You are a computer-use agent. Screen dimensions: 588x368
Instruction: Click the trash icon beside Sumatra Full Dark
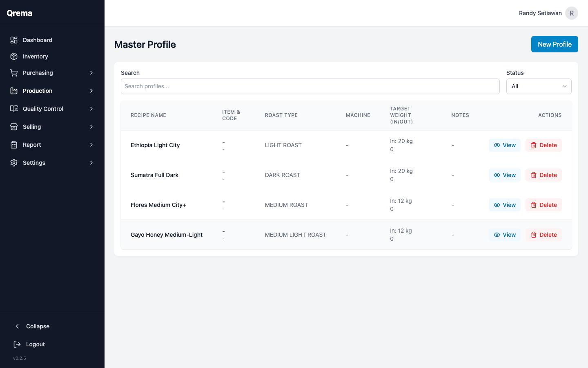534,175
